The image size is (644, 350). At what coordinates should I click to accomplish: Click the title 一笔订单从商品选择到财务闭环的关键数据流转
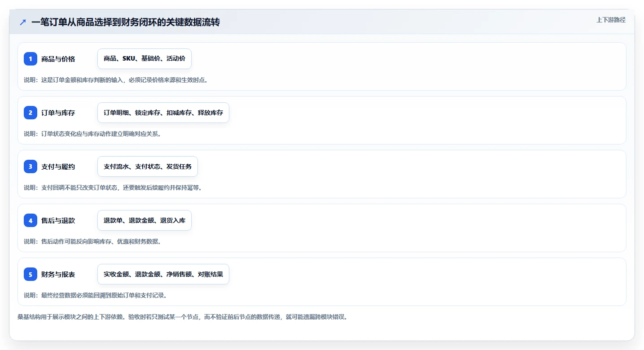126,22
